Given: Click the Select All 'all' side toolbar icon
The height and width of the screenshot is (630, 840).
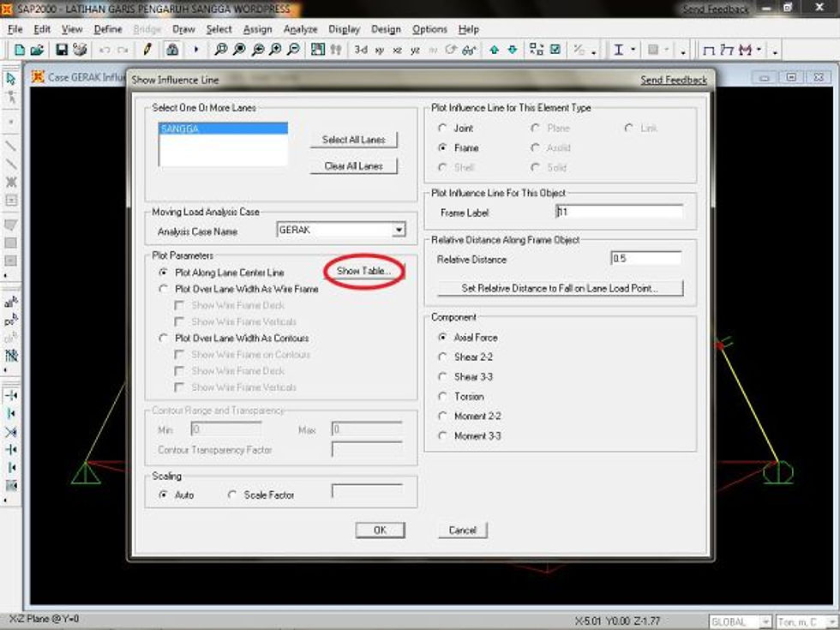Looking at the screenshot, I should (x=10, y=303).
